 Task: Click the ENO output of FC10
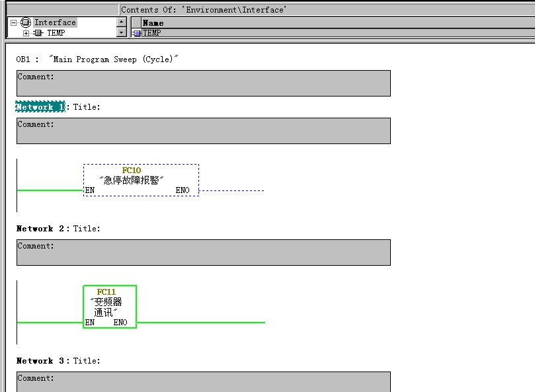(183, 190)
